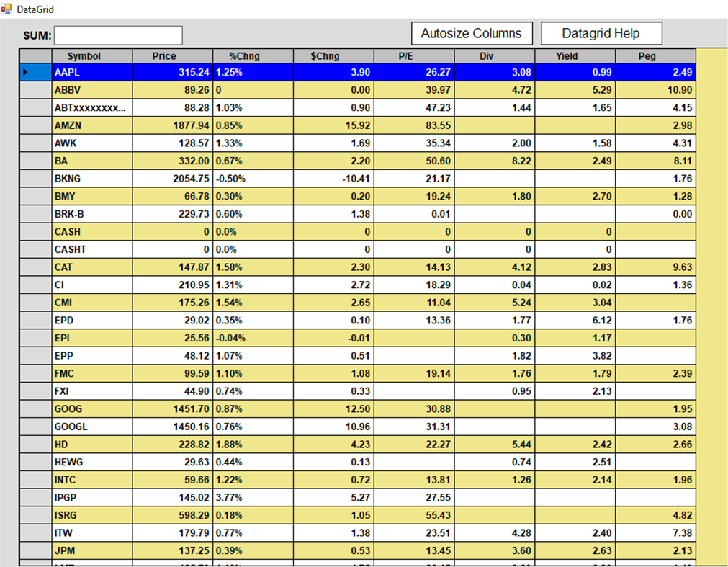This screenshot has height=567, width=728.
Task: Sort by the Symbol column header
Action: 92,56
